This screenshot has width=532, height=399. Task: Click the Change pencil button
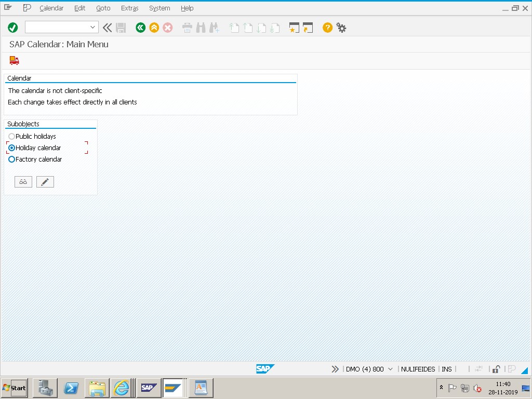click(45, 182)
